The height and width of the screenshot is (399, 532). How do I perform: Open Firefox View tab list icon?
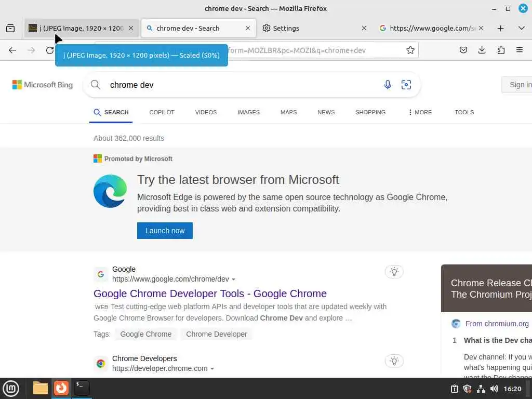click(x=10, y=28)
